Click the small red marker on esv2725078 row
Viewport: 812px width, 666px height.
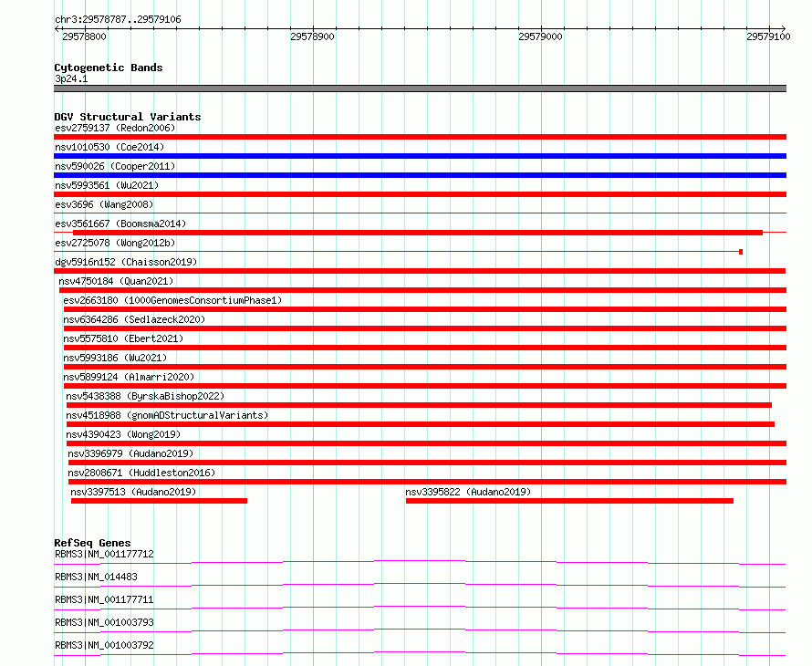[x=741, y=252]
